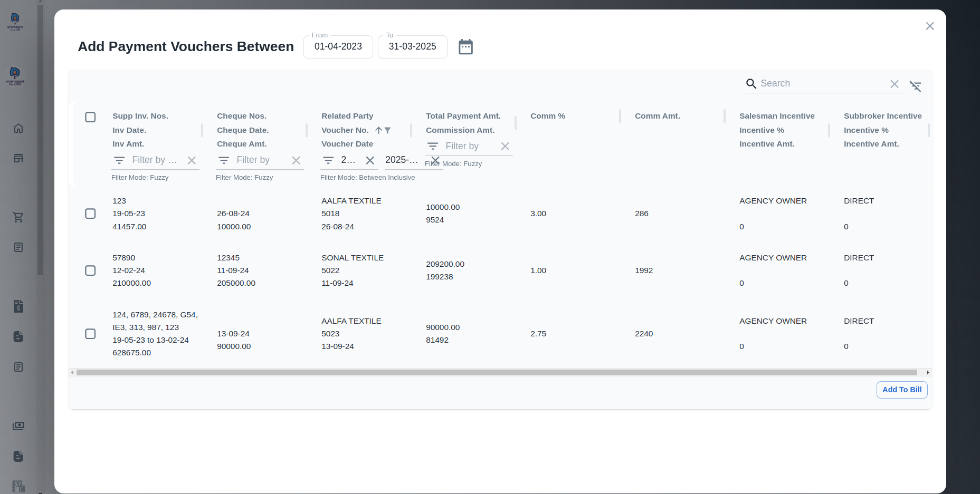Click the horizontal scrollbar of the table
This screenshot has height=494, width=980.
click(496, 373)
